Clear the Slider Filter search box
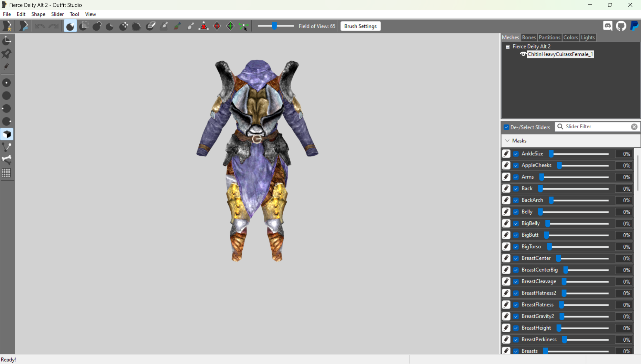Viewport: 641px width, 364px height. pyautogui.click(x=634, y=127)
